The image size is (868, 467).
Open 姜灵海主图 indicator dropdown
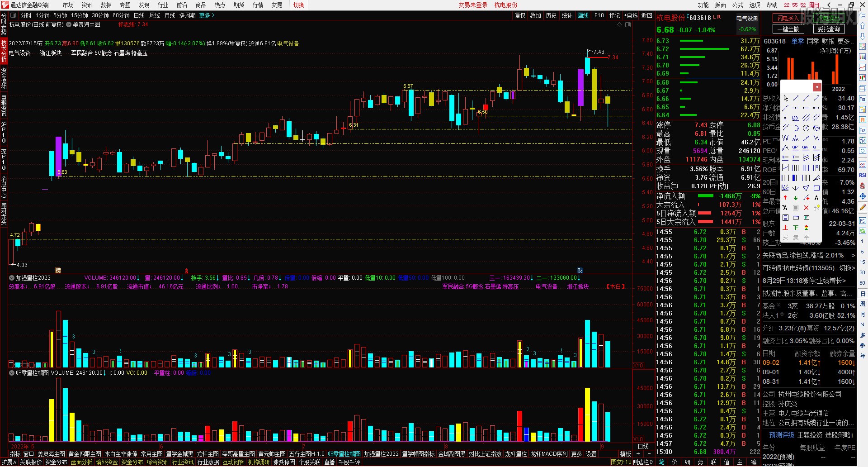tap(69, 24)
